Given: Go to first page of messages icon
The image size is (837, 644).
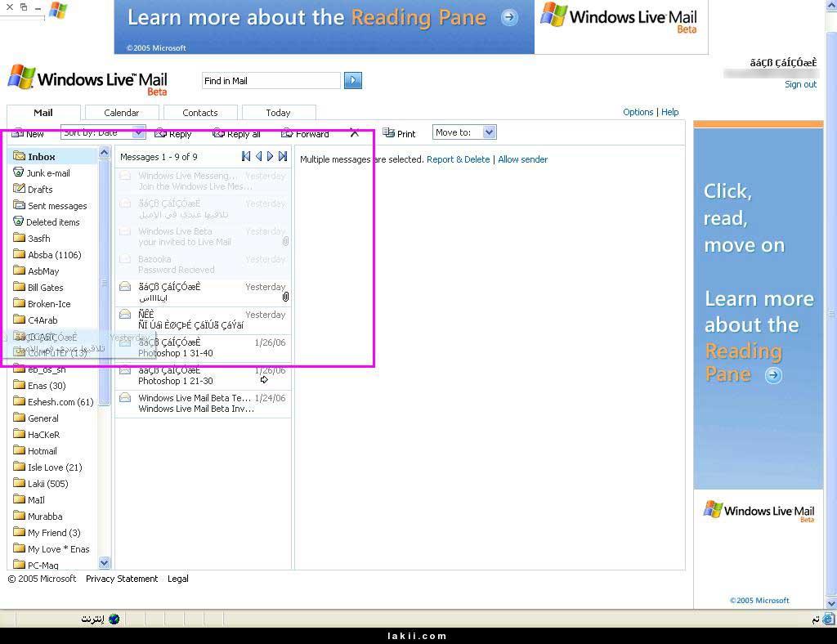Looking at the screenshot, I should point(245,156).
